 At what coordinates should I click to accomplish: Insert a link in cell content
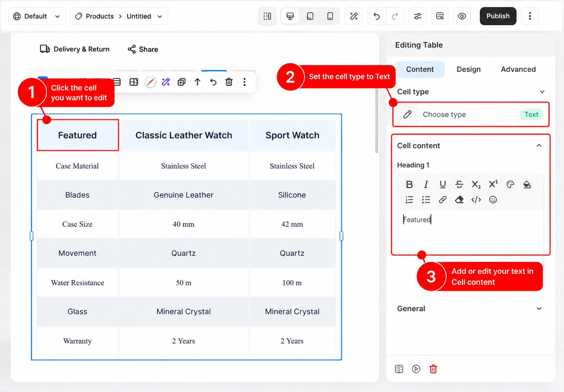click(442, 200)
